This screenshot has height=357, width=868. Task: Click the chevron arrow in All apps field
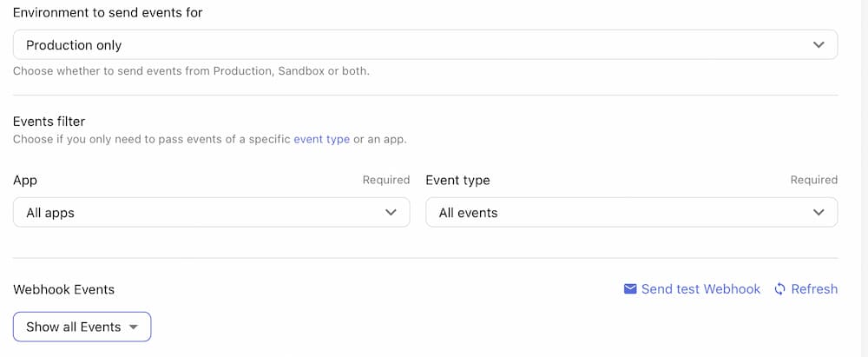[391, 213]
